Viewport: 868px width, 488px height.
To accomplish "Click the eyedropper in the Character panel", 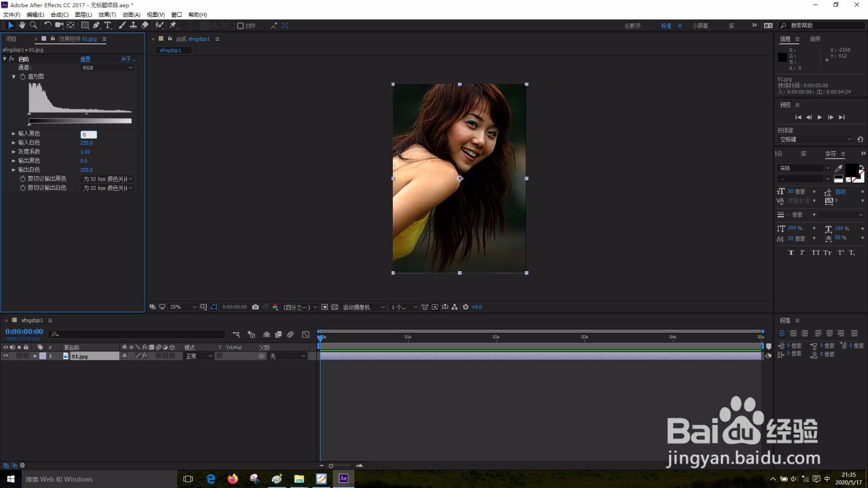I will click(839, 168).
